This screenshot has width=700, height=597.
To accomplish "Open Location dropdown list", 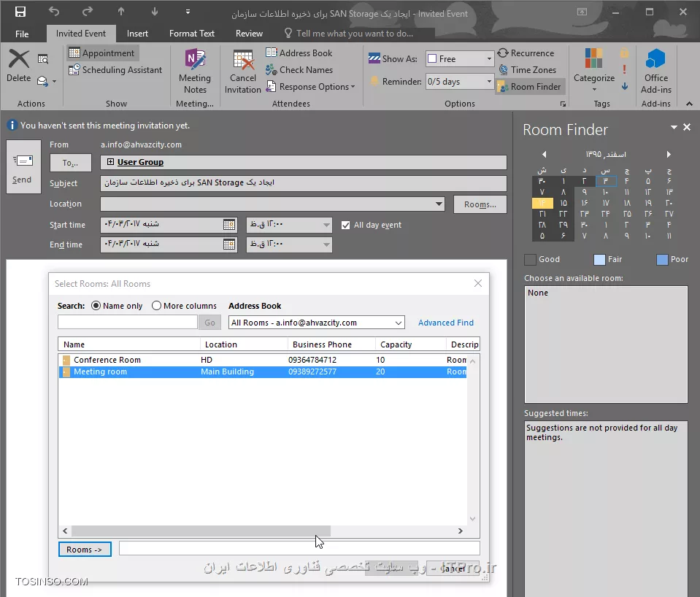I will coord(439,204).
